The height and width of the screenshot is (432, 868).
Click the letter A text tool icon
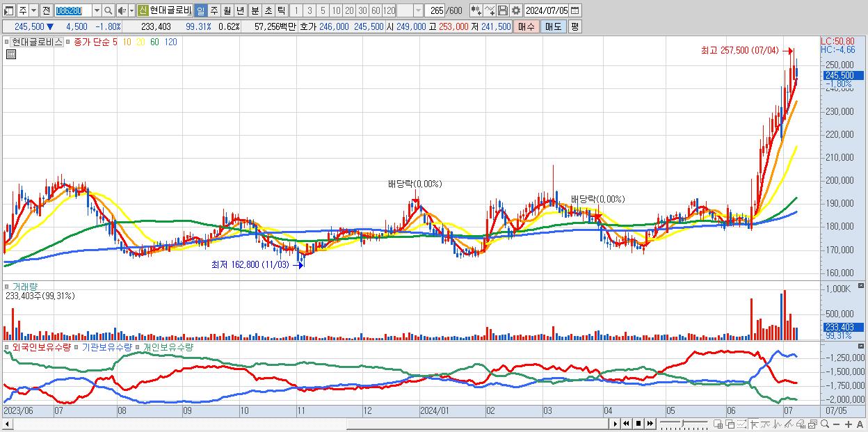coord(860,424)
